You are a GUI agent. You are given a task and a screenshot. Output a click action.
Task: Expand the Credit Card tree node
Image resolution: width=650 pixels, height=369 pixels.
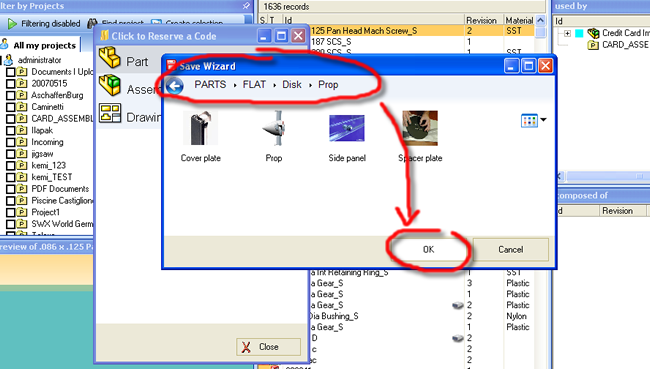pyautogui.click(x=568, y=33)
